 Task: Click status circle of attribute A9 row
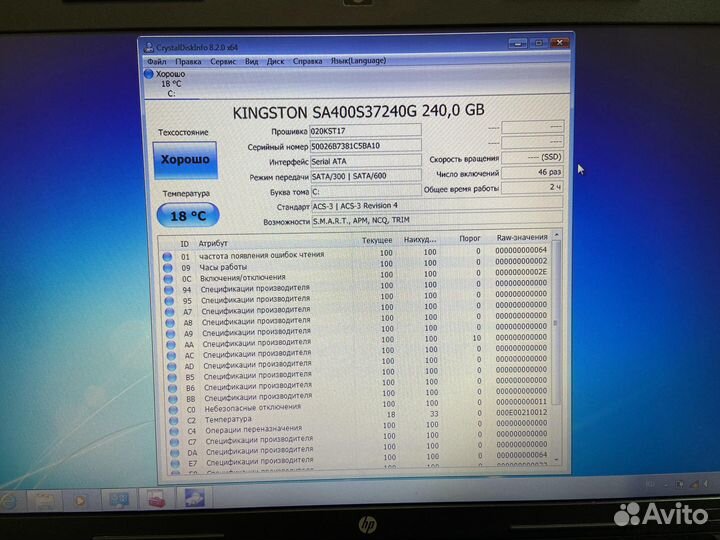pos(170,334)
